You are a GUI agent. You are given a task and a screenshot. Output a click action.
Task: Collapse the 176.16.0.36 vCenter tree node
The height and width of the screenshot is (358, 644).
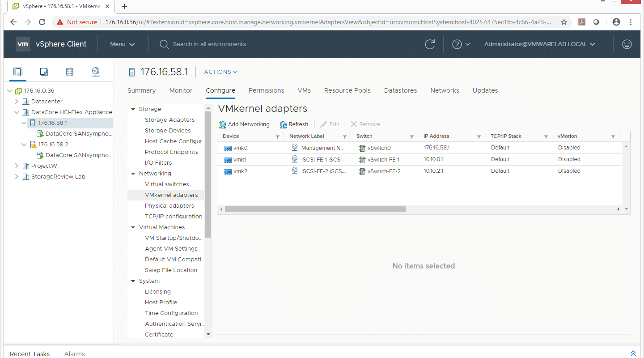click(11, 91)
